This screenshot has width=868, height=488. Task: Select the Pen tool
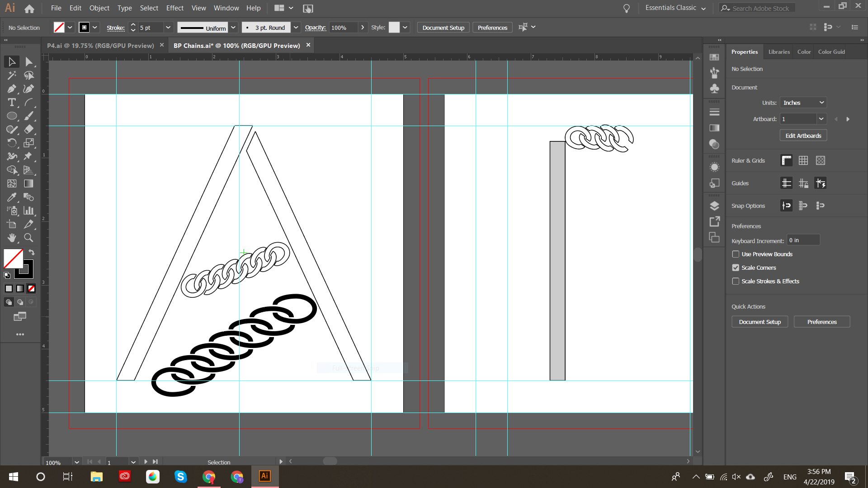[x=12, y=89]
